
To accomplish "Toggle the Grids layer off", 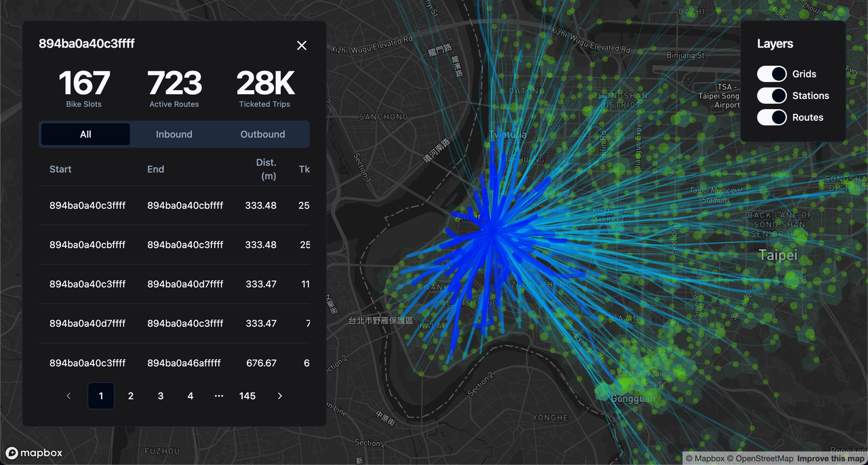I will (772, 74).
